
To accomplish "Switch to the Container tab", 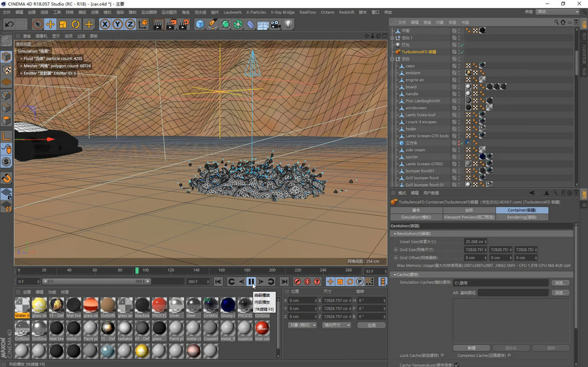I will click(522, 210).
